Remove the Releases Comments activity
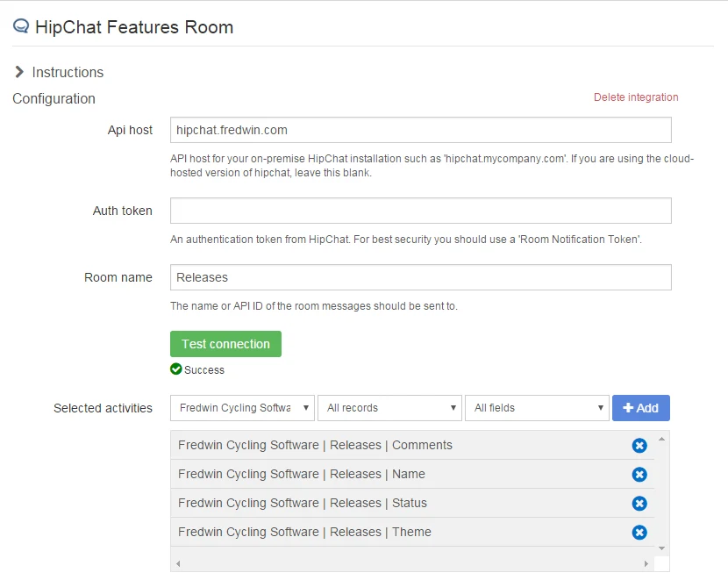 639,446
